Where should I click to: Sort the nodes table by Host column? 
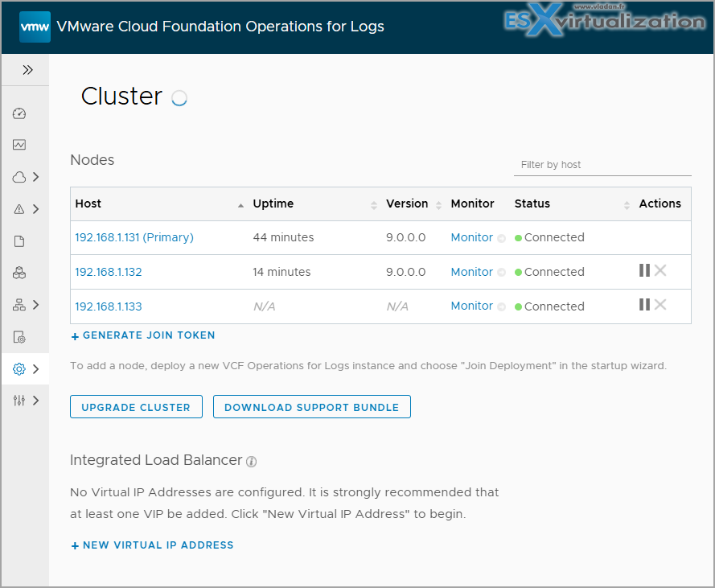pyautogui.click(x=240, y=205)
